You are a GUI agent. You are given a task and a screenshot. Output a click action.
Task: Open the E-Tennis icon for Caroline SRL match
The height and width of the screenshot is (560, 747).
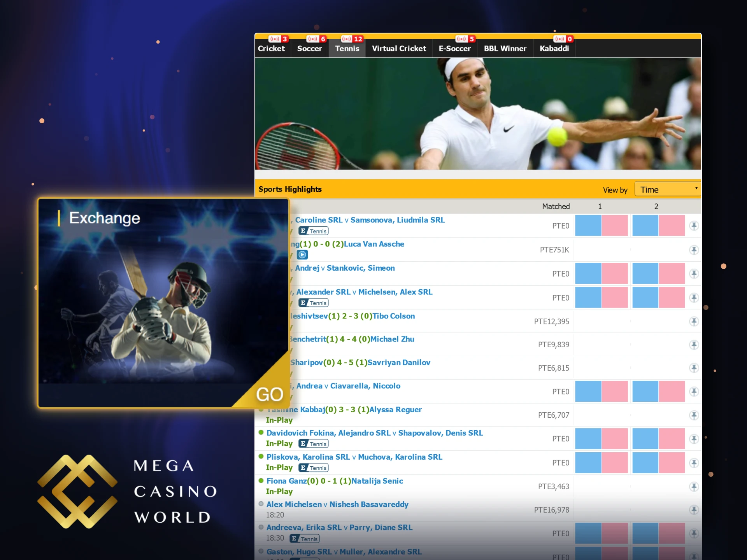(x=315, y=231)
